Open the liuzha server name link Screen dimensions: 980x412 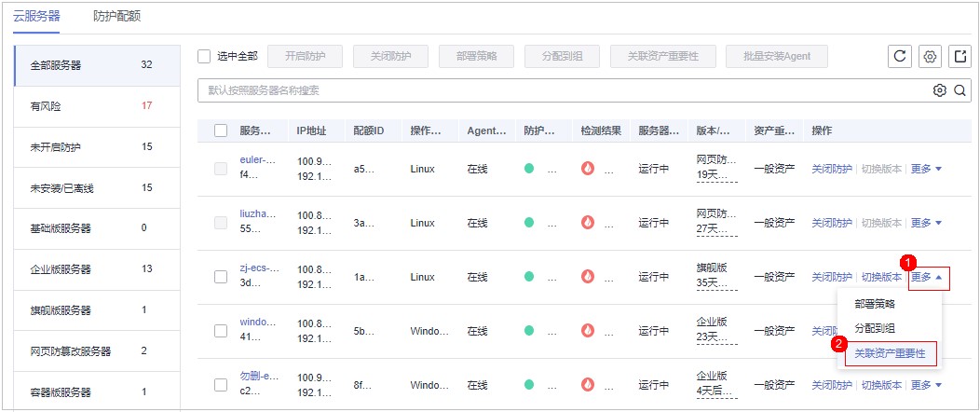tap(257, 213)
